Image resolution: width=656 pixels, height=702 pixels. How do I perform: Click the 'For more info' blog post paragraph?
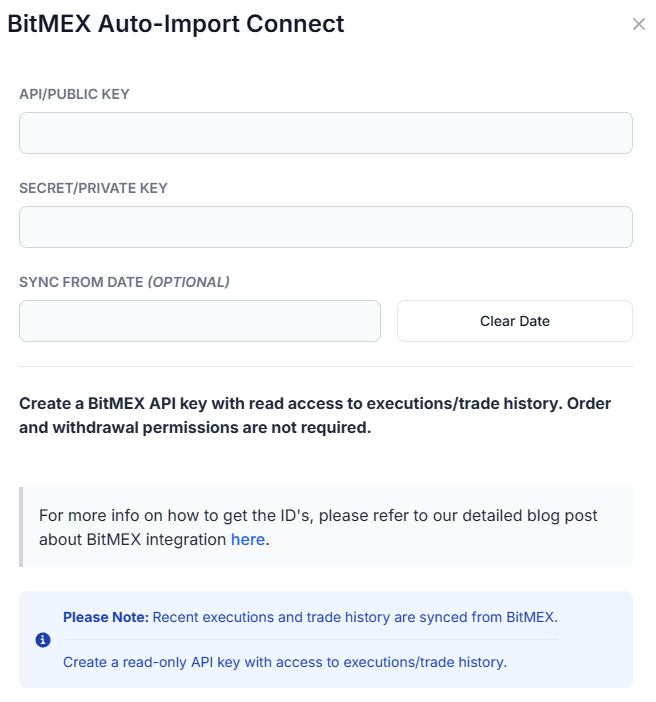(x=318, y=527)
